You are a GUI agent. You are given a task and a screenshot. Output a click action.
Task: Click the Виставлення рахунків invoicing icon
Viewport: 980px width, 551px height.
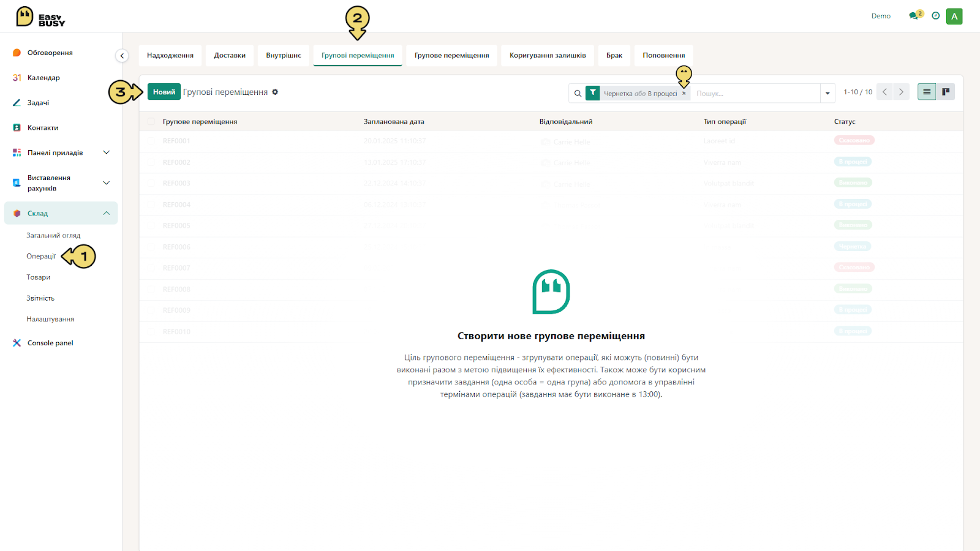17,183
